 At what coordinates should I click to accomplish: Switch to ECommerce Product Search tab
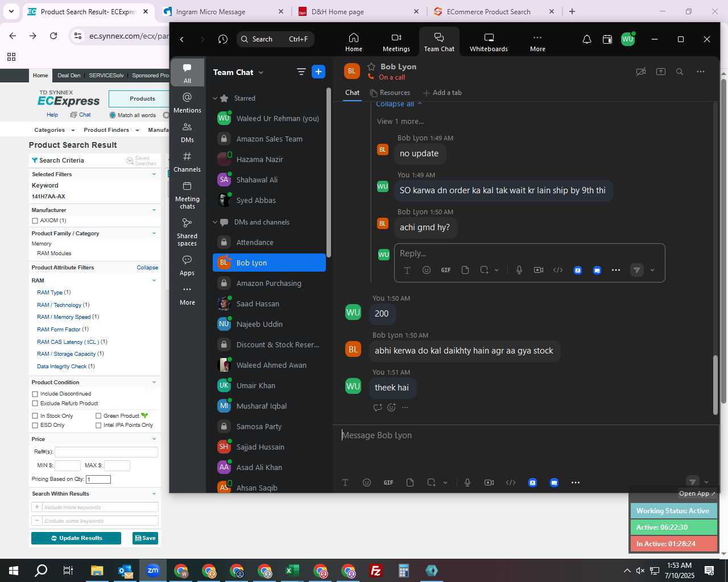(x=493, y=11)
